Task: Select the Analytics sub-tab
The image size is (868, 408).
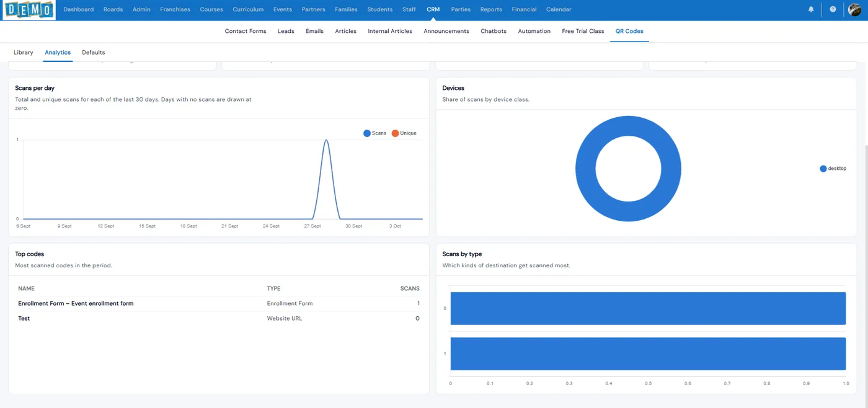Action: (x=58, y=53)
